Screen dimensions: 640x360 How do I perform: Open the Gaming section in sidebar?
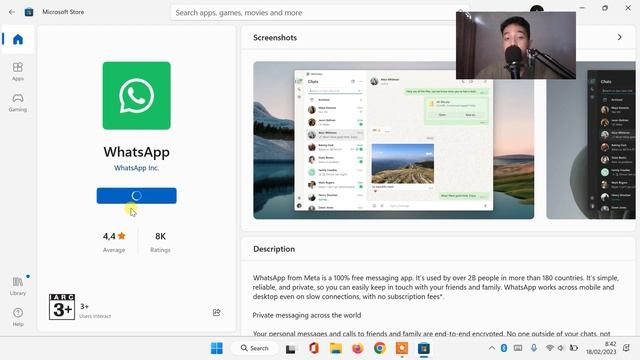point(18,102)
